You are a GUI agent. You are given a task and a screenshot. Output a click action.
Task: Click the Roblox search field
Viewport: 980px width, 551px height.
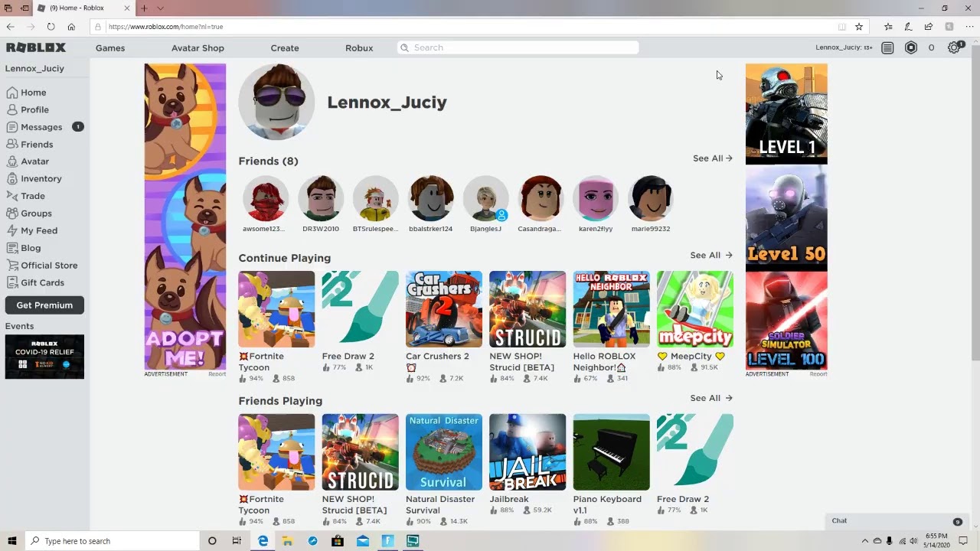tap(518, 47)
